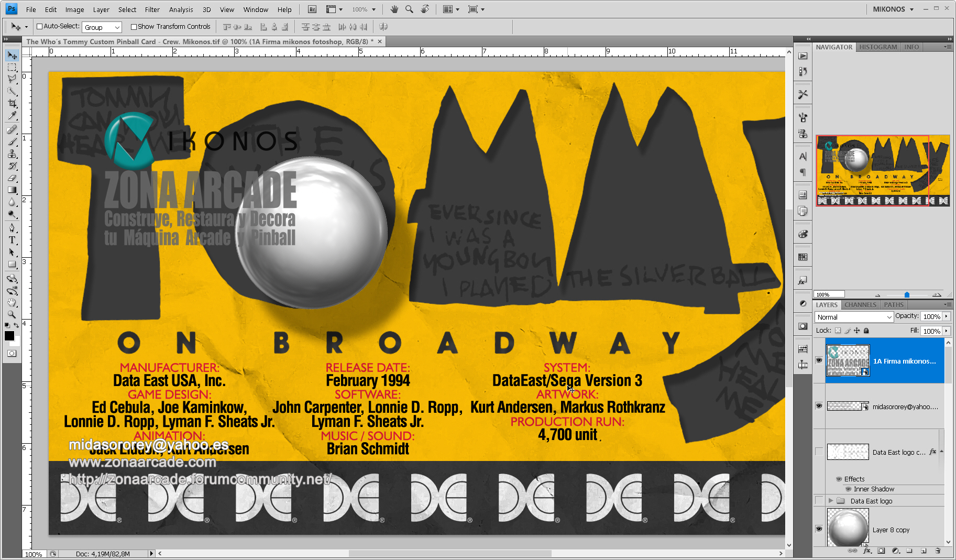The width and height of the screenshot is (956, 560).
Task: Toggle Lock transparent pixels
Action: pos(838,331)
